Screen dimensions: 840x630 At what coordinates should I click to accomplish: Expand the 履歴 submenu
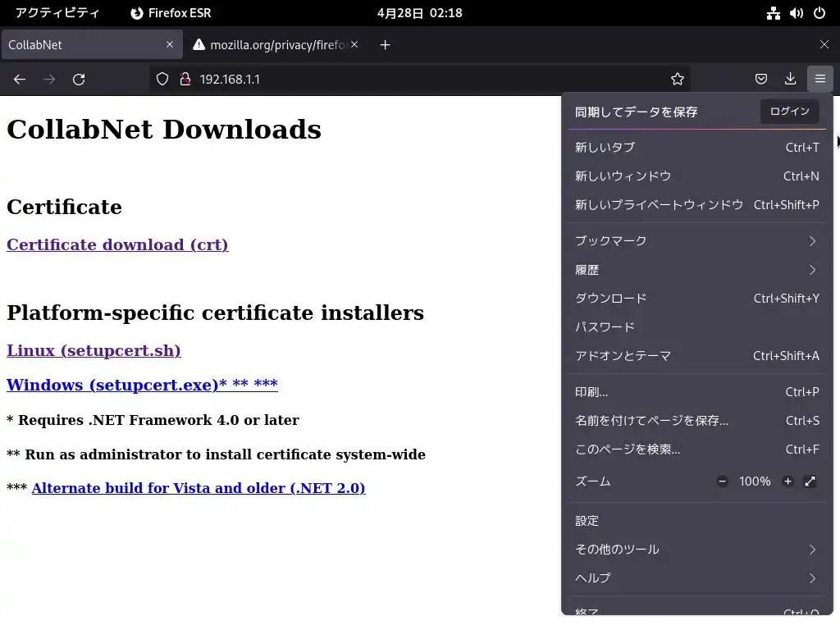tap(696, 270)
